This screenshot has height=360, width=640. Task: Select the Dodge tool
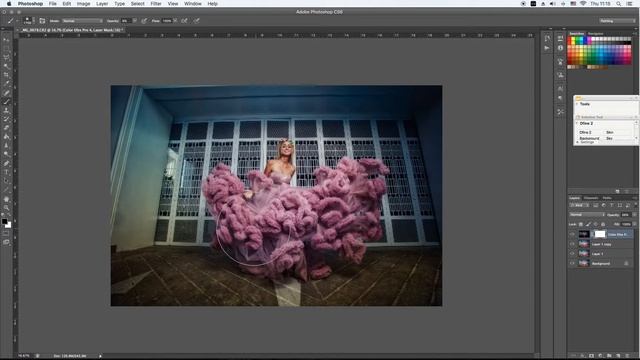tap(6, 154)
